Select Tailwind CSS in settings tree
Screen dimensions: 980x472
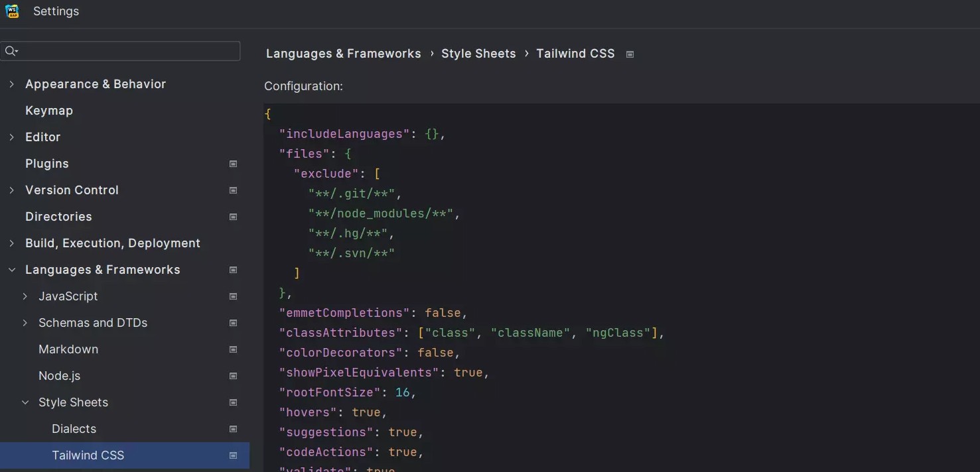click(88, 455)
